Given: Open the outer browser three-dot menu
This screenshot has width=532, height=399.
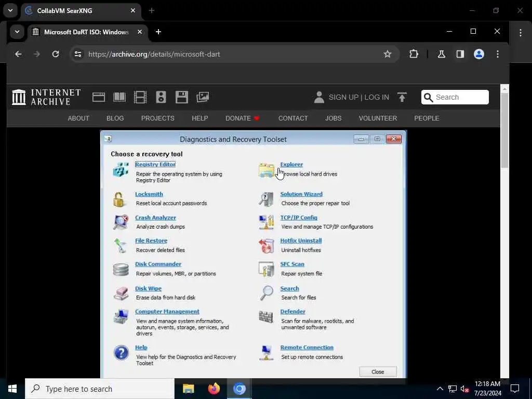Looking at the screenshot, I should point(521,32).
